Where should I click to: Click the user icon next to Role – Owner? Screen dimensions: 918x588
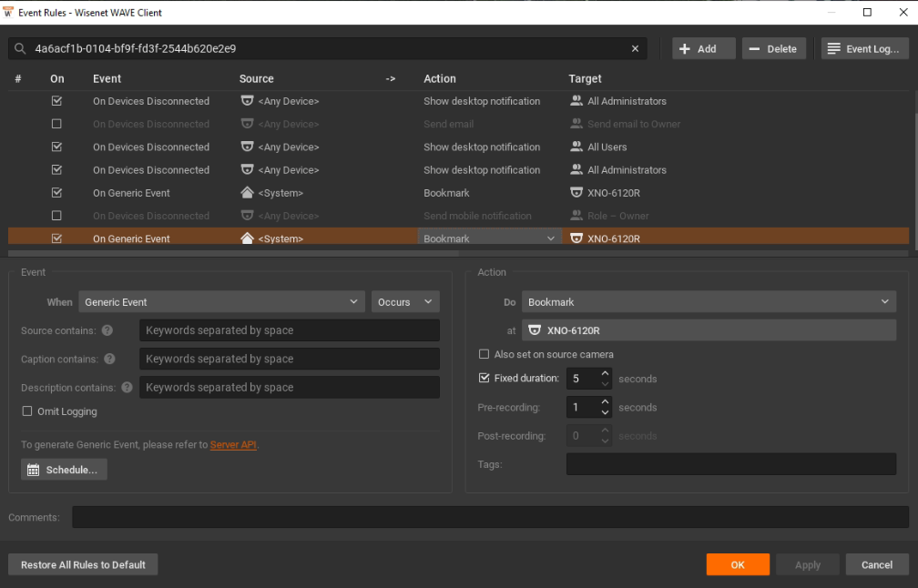tap(576, 216)
